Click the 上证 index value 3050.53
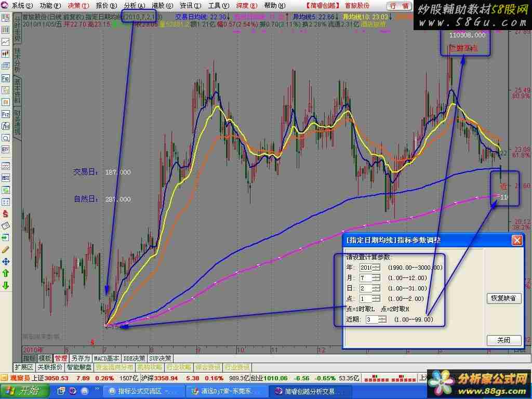Image resolution: width=532 pixels, height=399 pixels. [x=55, y=378]
